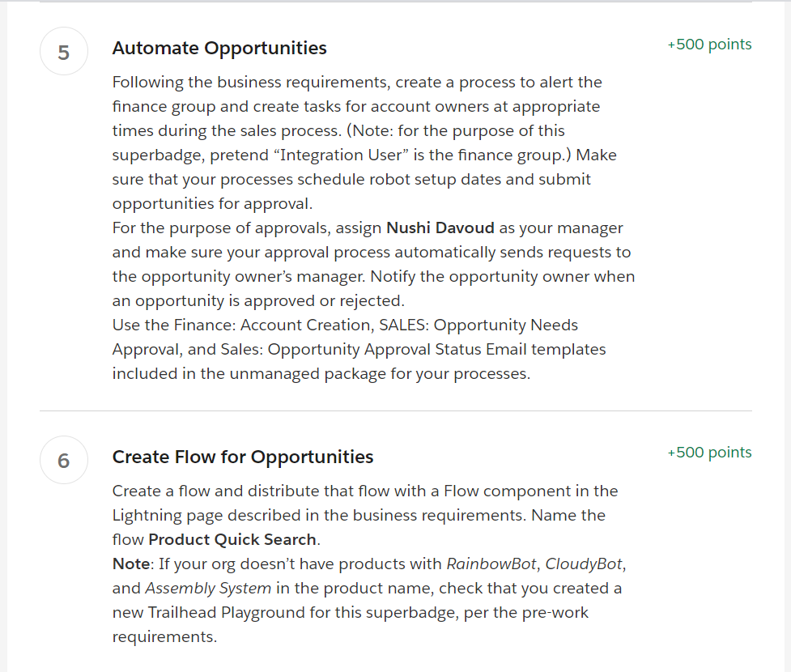Click the italic CloudyBot product name
This screenshot has height=672, width=791.
coord(583,564)
